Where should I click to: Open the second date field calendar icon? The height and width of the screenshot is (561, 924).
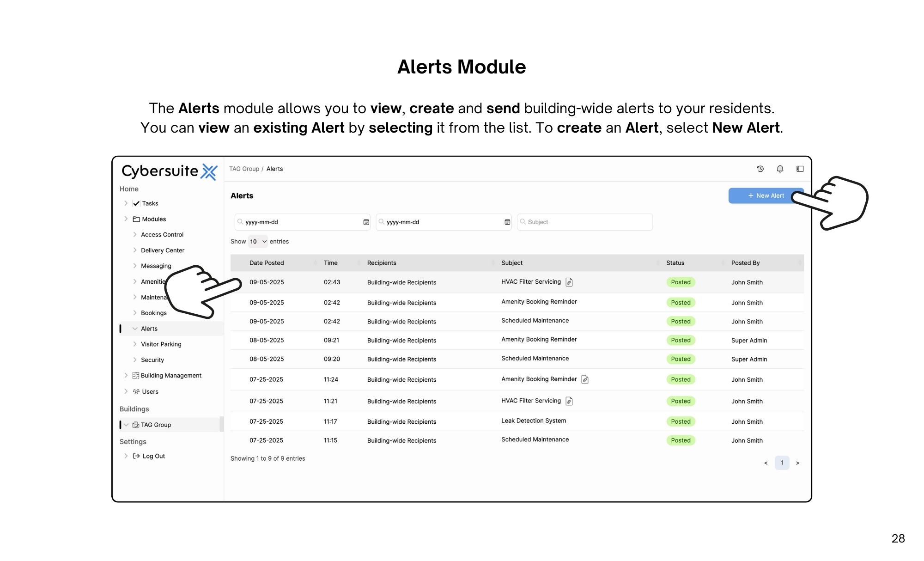[507, 222]
